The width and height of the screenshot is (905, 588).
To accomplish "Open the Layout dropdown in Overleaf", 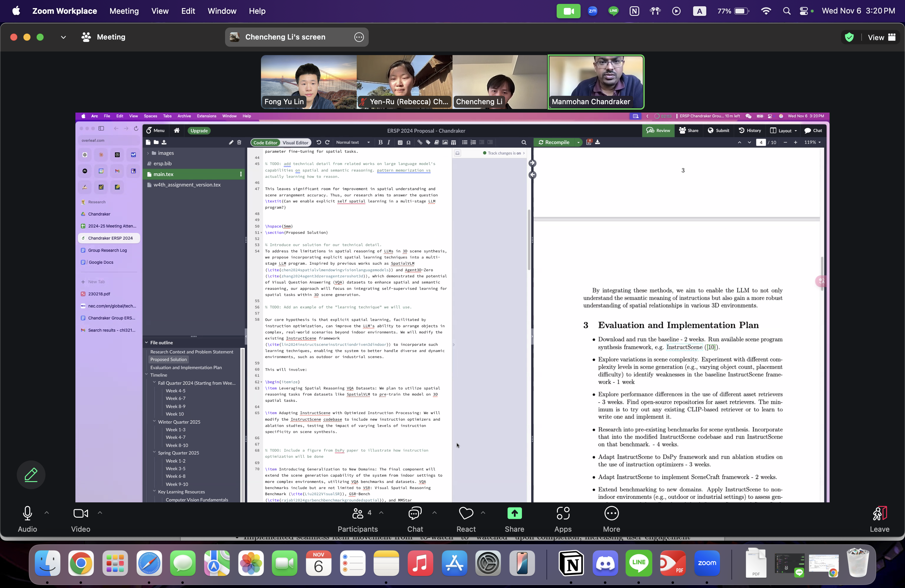I will click(784, 131).
